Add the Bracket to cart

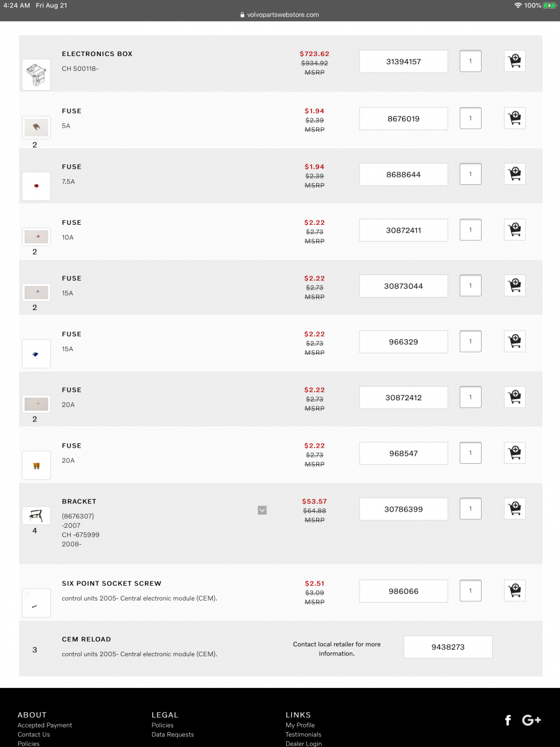coord(515,509)
